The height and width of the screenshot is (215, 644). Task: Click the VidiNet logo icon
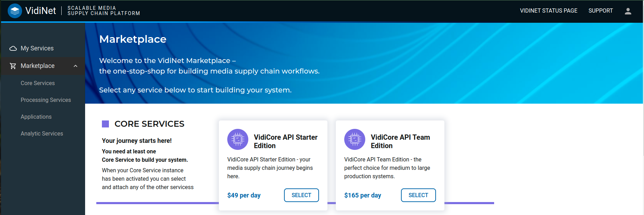15,11
